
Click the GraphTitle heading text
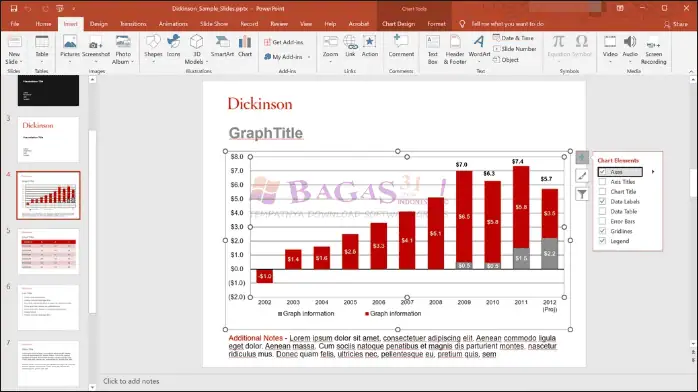click(x=266, y=133)
